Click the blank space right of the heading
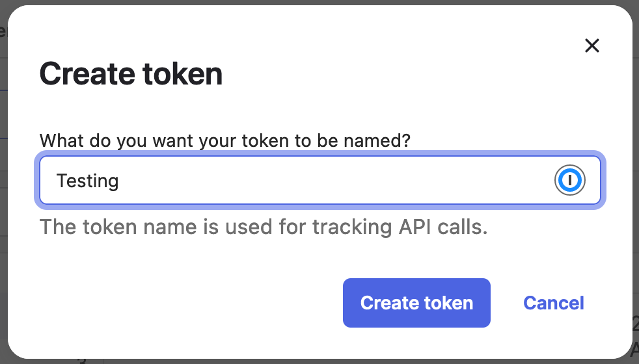This screenshot has width=639, height=364. [x=390, y=74]
